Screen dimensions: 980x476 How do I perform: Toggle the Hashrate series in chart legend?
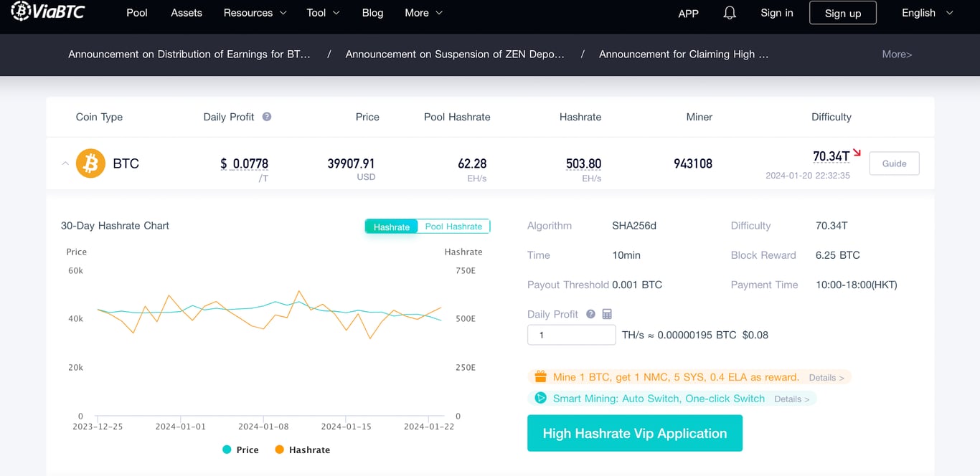[303, 449]
